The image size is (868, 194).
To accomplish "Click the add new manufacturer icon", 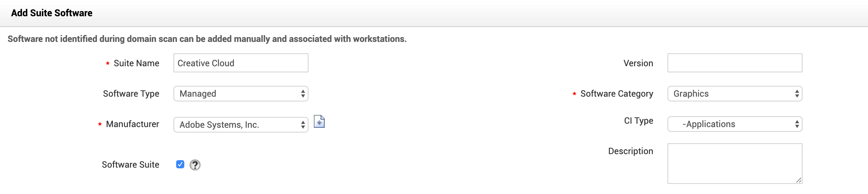I will [x=319, y=122].
